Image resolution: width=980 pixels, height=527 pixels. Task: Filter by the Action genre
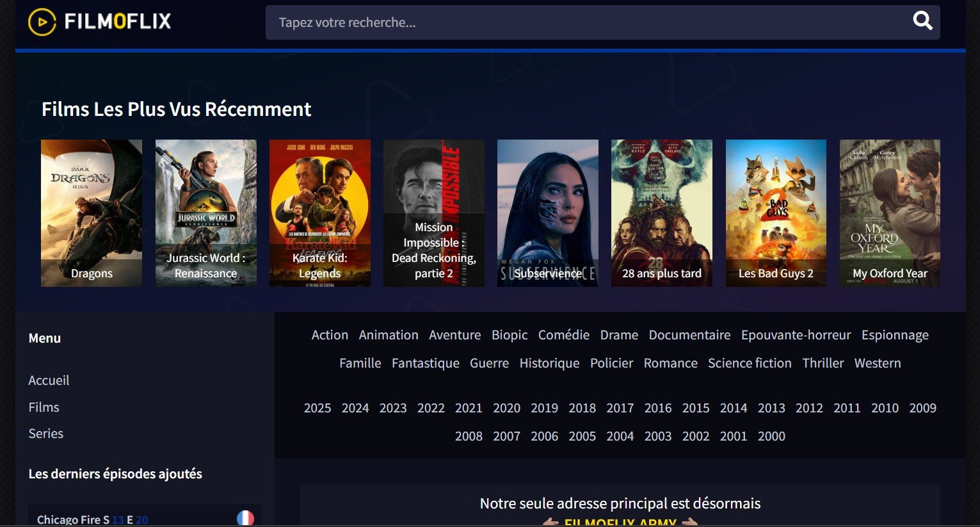[330, 335]
